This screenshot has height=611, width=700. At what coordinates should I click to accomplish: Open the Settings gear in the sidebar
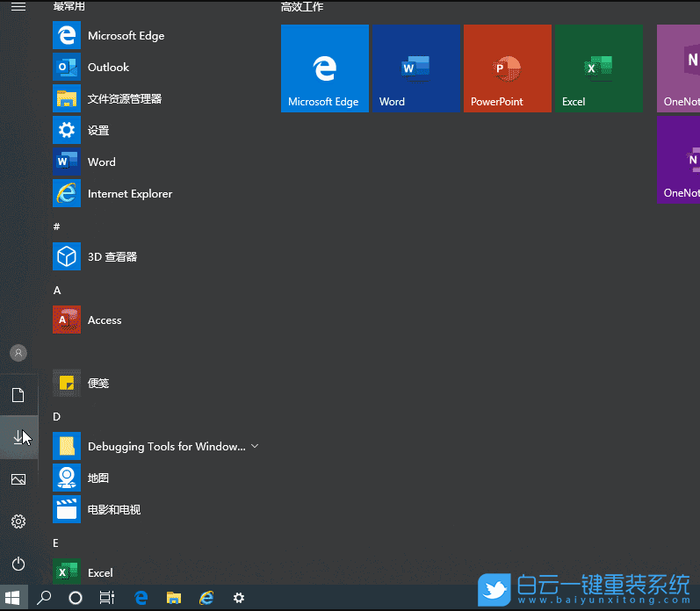pyautogui.click(x=18, y=521)
